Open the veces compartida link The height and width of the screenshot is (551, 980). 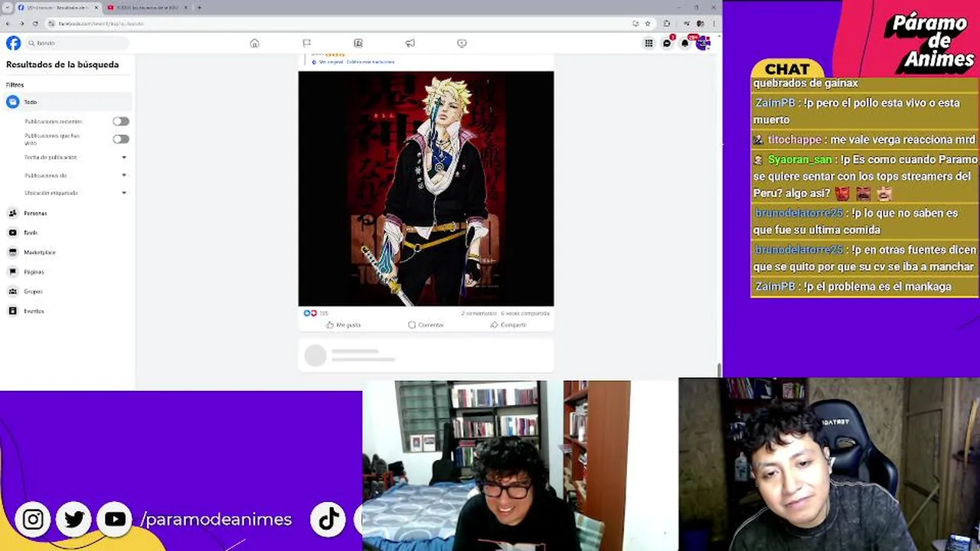525,313
